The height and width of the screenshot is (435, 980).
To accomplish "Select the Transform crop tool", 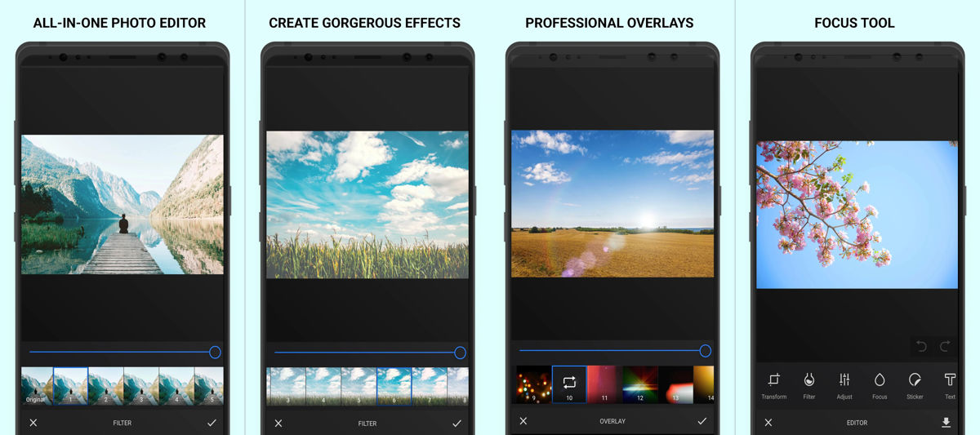I will pyautogui.click(x=773, y=384).
